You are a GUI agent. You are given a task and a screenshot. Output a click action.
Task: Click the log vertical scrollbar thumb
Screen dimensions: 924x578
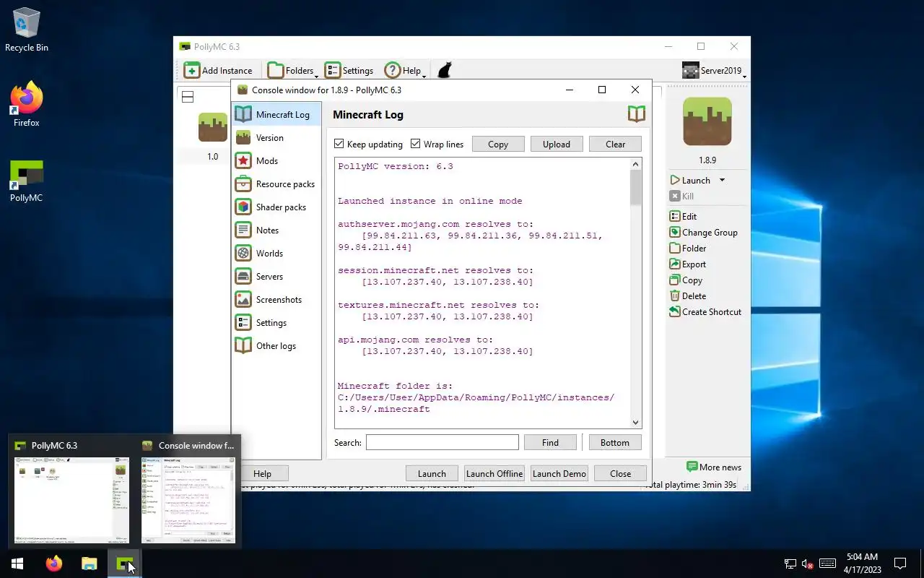point(635,188)
